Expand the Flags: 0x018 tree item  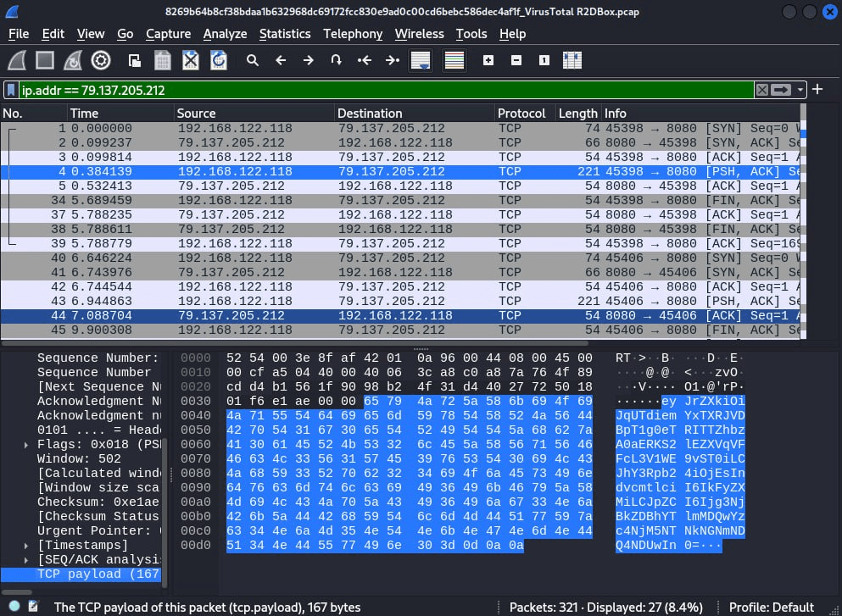coord(26,445)
